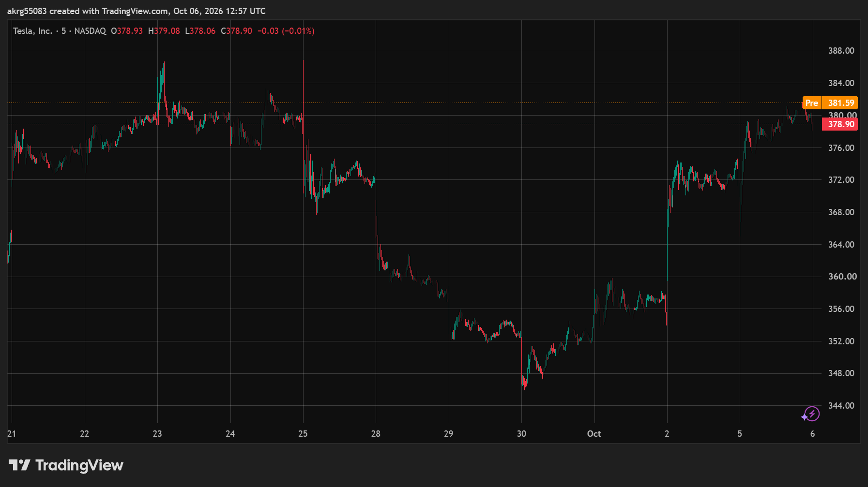The width and height of the screenshot is (868, 487).
Task: Click the close value C378.90
Action: (236, 31)
